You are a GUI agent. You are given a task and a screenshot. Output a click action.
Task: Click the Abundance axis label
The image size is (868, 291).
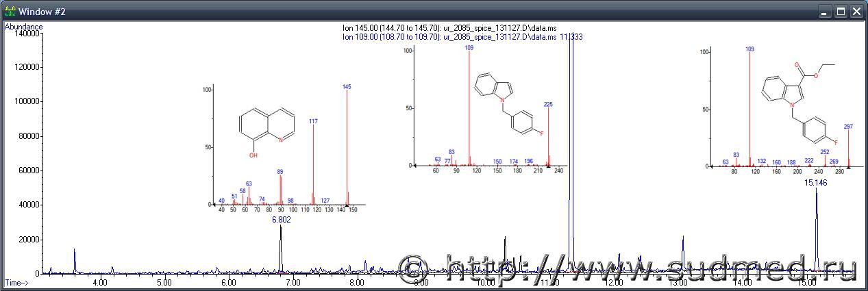tap(24, 27)
